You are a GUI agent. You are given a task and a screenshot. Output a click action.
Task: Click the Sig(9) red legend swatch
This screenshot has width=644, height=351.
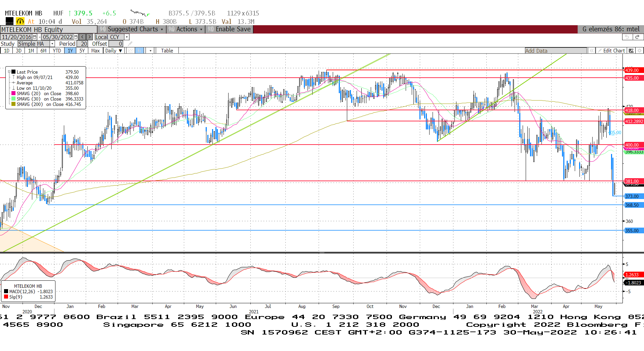point(6,297)
